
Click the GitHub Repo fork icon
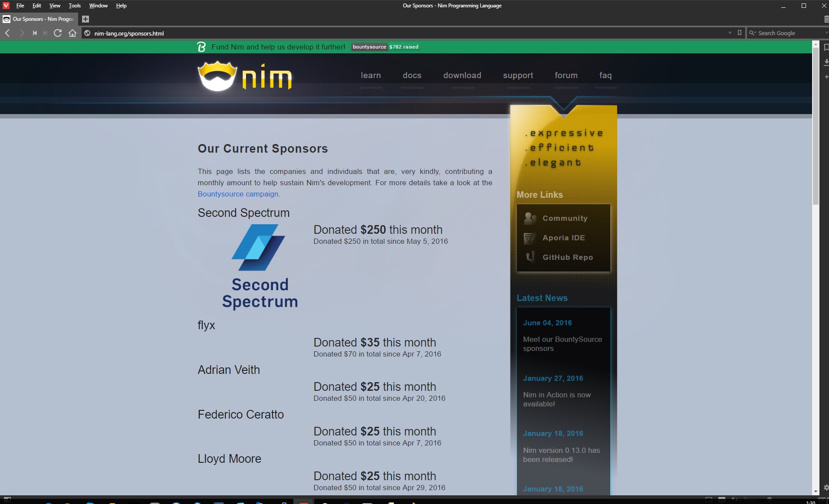pyautogui.click(x=530, y=257)
